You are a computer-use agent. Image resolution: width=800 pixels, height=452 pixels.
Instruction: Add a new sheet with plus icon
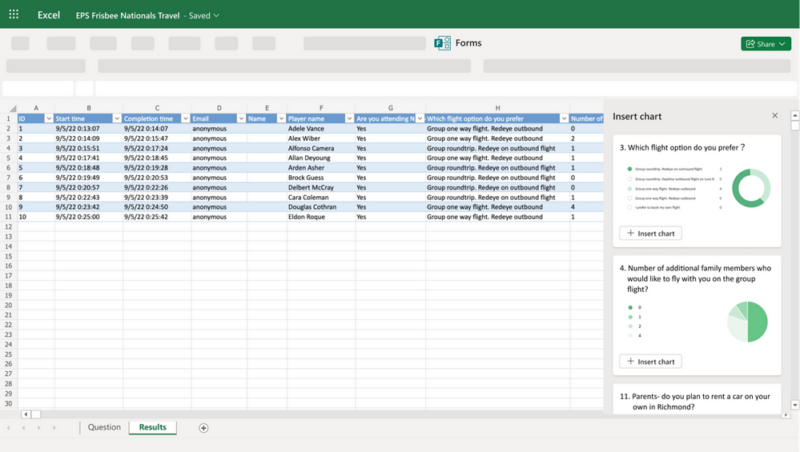[204, 428]
